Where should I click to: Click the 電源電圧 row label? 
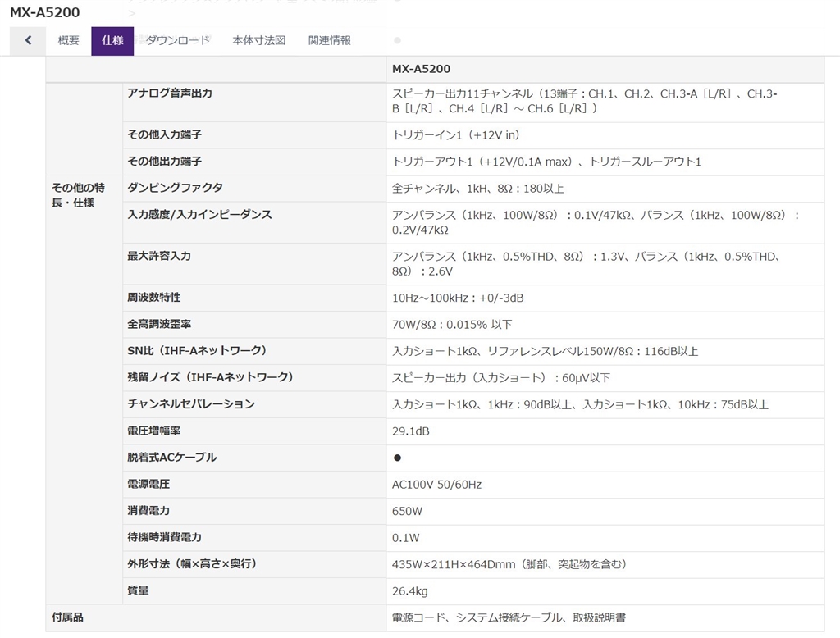(148, 484)
